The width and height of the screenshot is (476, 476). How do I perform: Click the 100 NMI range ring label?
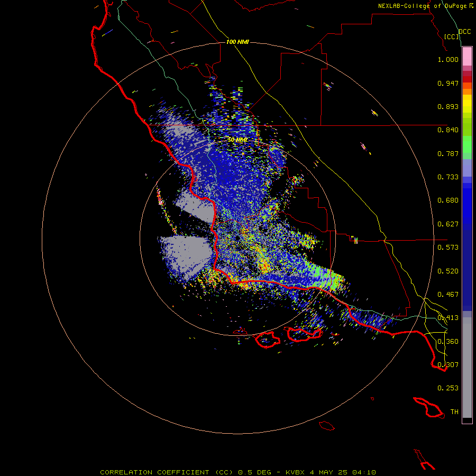click(237, 42)
